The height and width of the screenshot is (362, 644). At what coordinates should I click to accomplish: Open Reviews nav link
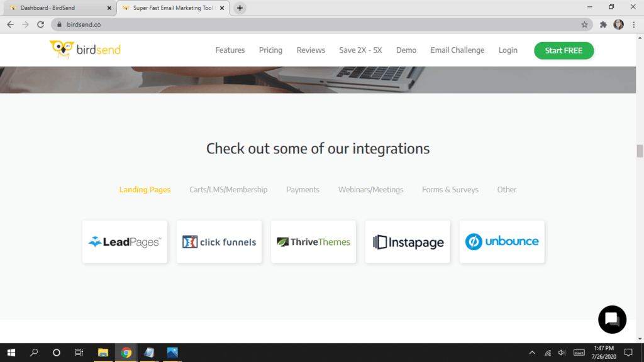tap(311, 50)
